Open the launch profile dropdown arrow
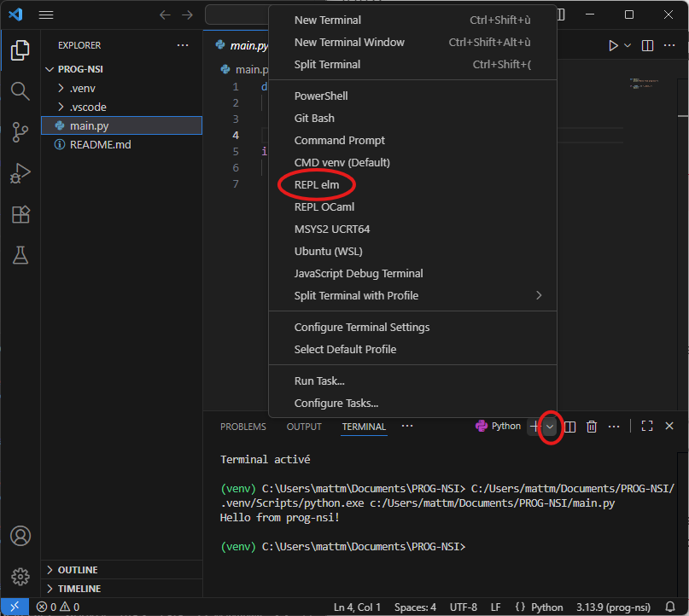The width and height of the screenshot is (689, 616). click(551, 427)
